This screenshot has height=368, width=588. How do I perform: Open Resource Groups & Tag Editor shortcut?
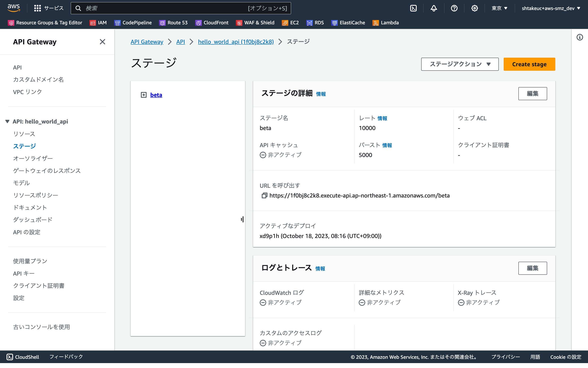pyautogui.click(x=45, y=23)
